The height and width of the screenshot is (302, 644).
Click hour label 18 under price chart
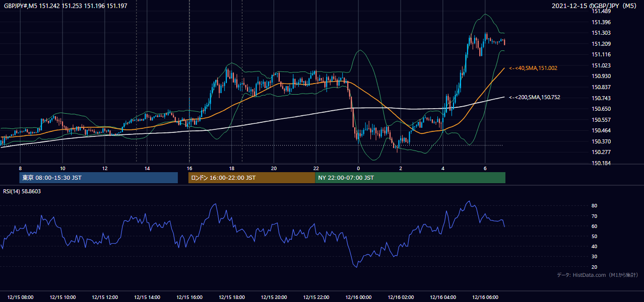(x=232, y=168)
